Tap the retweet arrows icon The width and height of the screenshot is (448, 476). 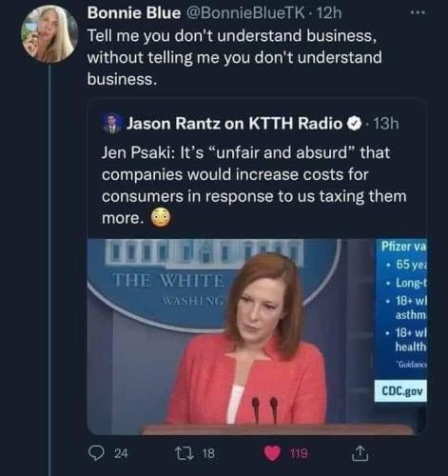pyautogui.click(x=185, y=453)
